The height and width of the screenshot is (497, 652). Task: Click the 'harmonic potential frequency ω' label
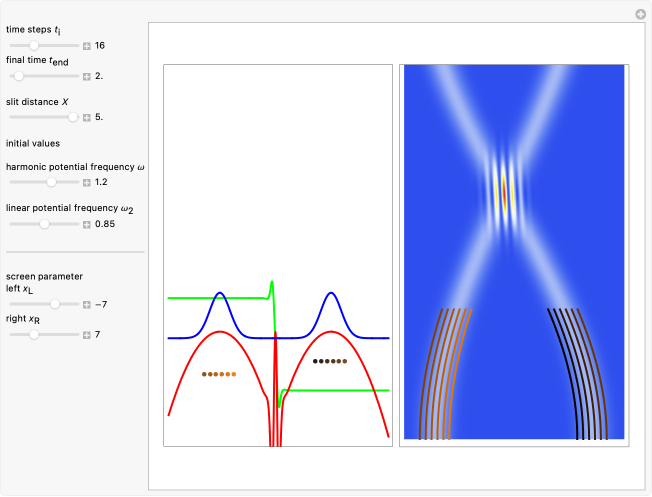75,167
